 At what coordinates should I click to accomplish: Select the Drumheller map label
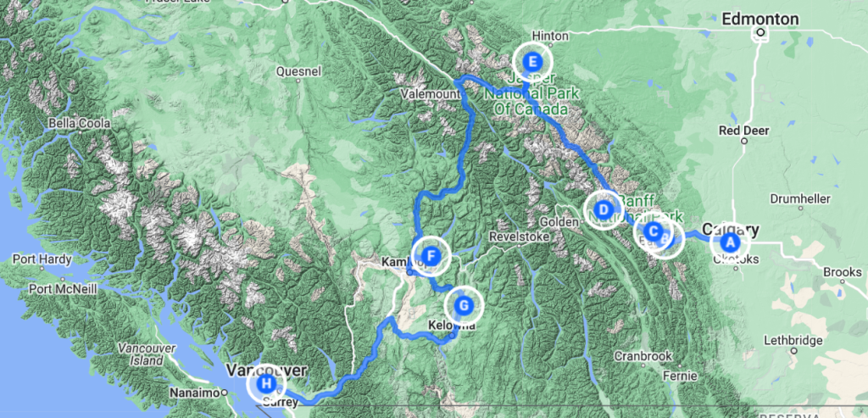(800, 198)
